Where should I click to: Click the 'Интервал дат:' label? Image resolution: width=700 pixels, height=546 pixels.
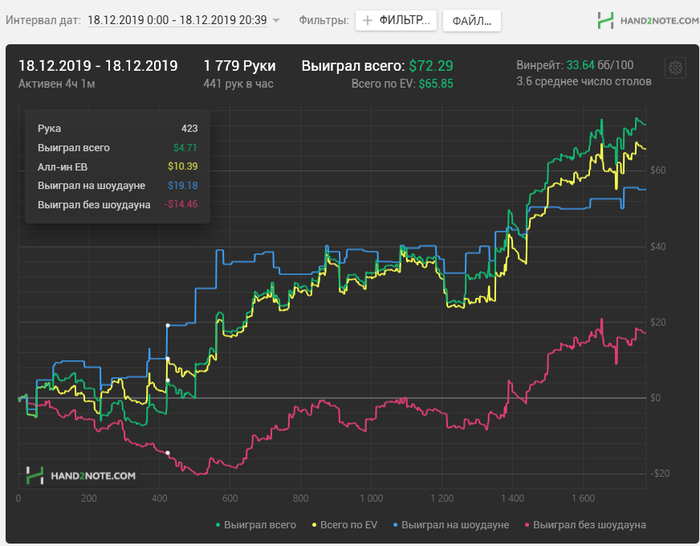tap(43, 20)
